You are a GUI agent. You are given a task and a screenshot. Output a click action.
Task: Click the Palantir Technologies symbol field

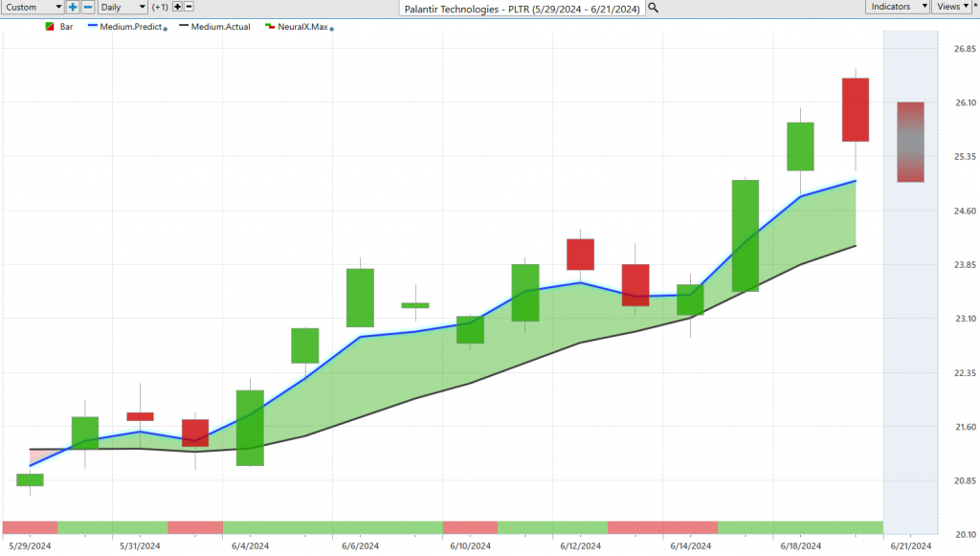click(x=522, y=9)
